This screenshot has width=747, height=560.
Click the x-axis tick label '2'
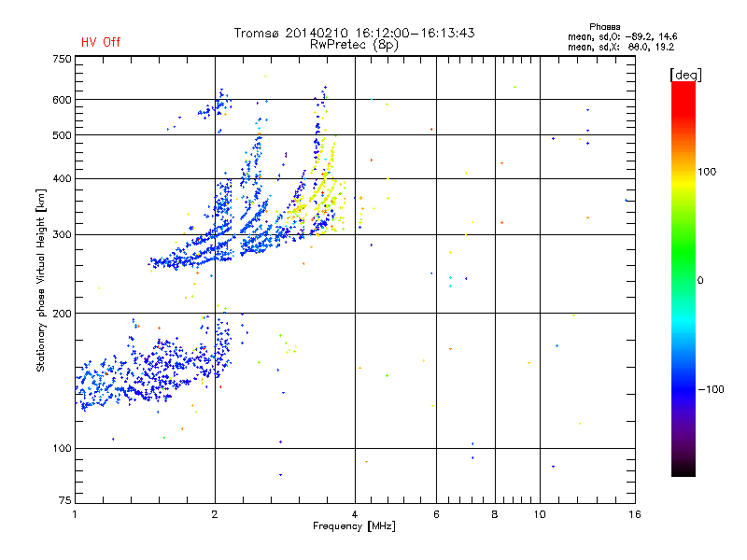215,514
